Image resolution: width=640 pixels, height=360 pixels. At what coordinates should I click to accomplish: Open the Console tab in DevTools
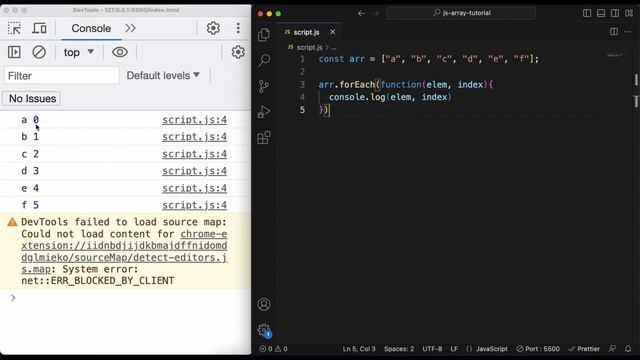[91, 28]
